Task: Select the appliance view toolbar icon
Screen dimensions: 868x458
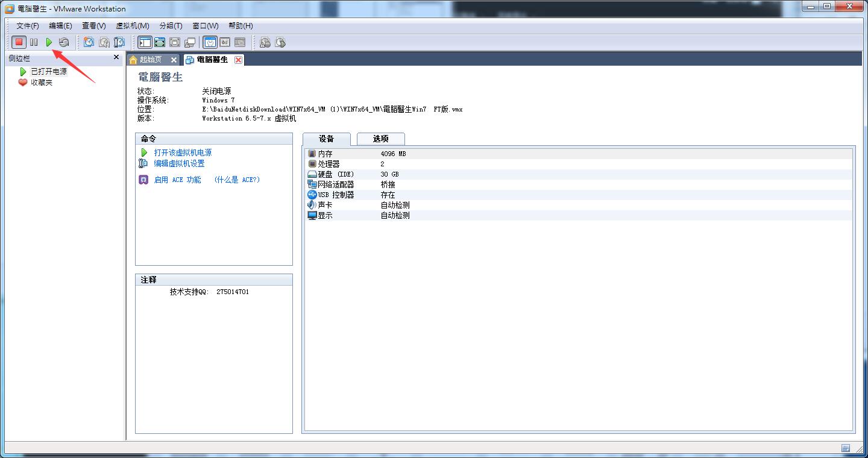Action: [x=225, y=42]
